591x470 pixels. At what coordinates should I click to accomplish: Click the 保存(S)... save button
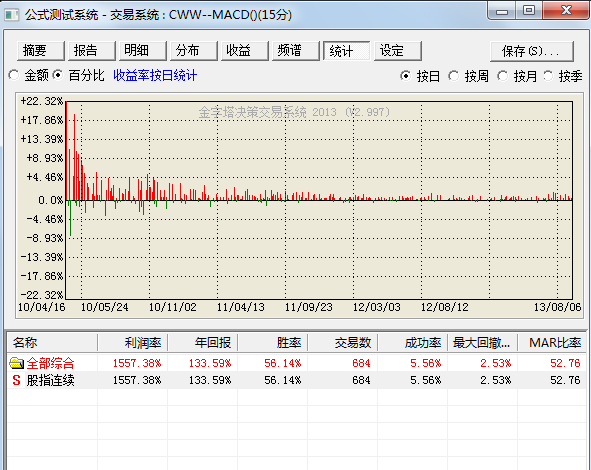tap(532, 51)
